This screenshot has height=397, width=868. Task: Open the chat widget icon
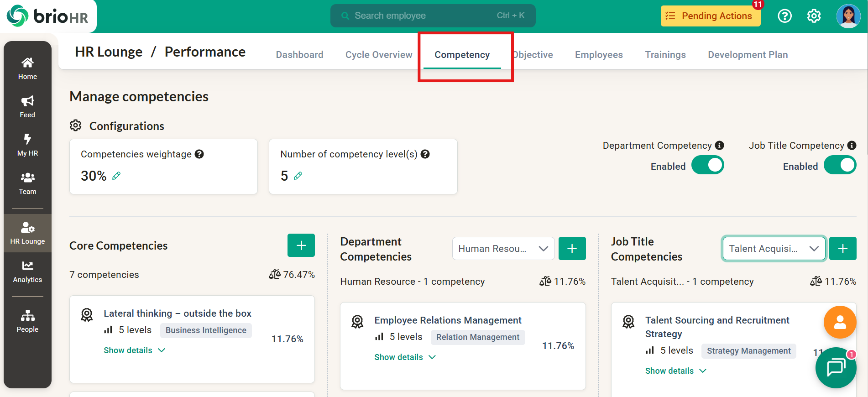[x=836, y=367]
